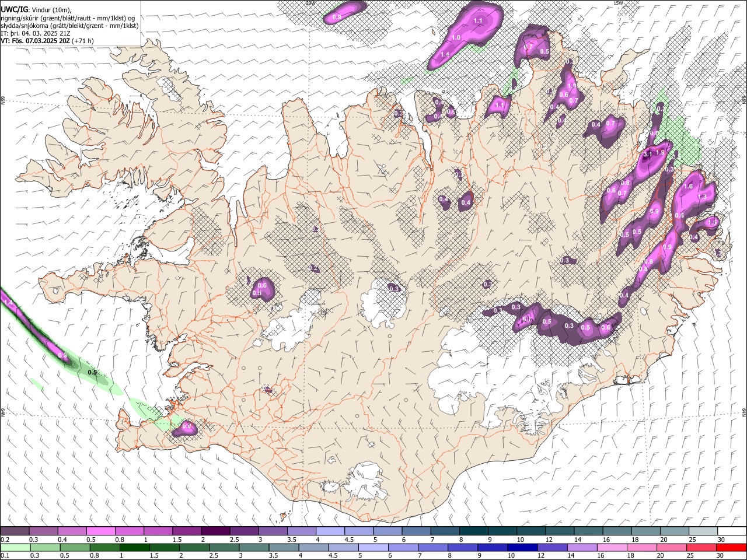Select the '1.3' snowfall value near east coast

702,197
